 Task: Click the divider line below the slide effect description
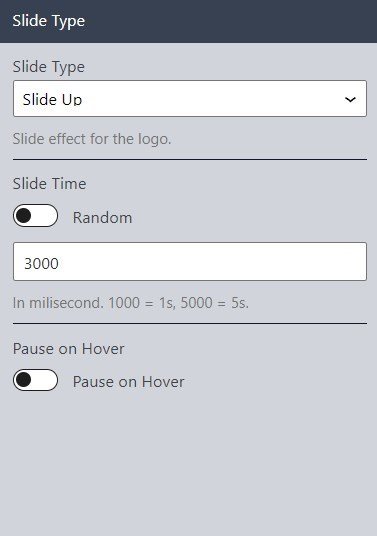(190, 159)
